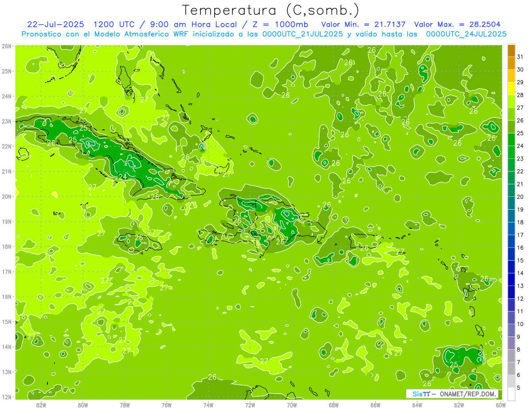Click the '28' value on color scale
The height and width of the screenshot is (411, 532).
pyautogui.click(x=520, y=95)
